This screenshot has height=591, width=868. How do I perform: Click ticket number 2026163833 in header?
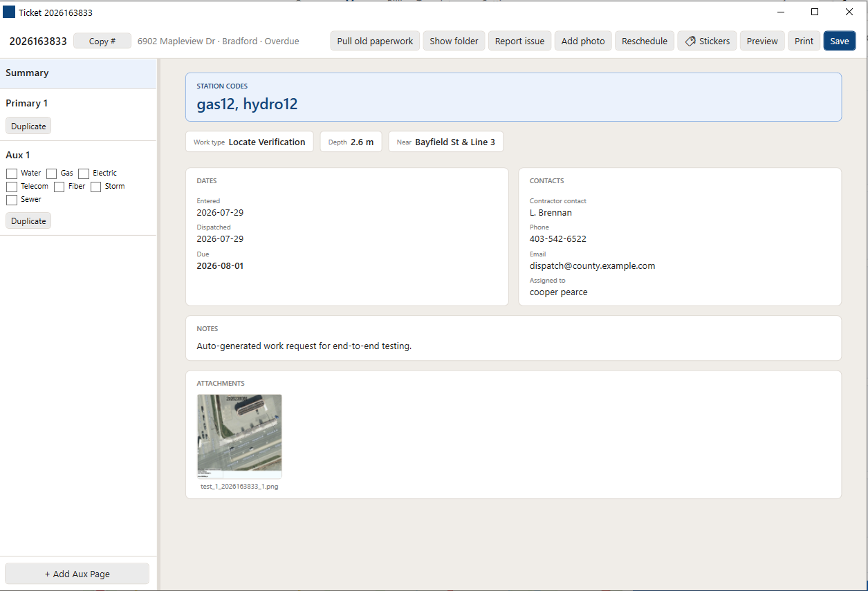coord(38,41)
